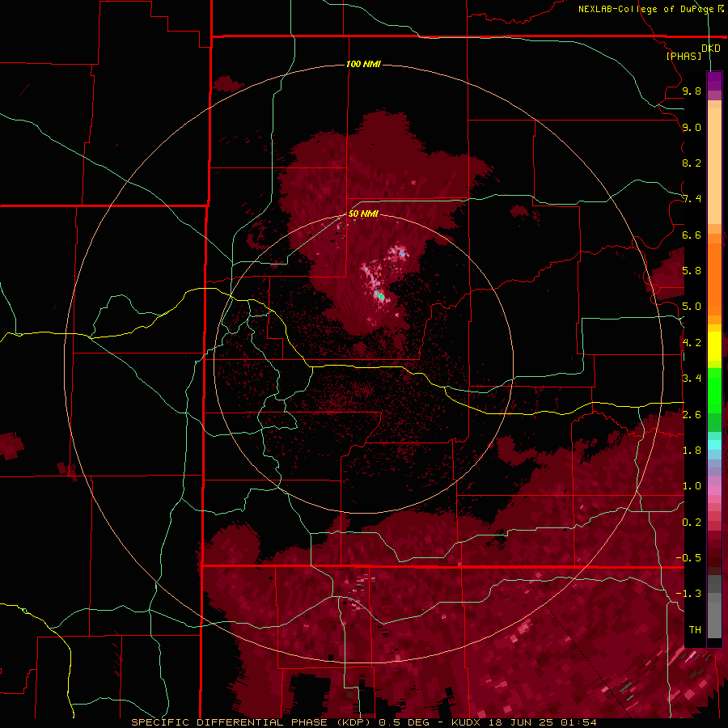Pick the bright green band beside 3.4
728x728 pixels.
pos(714,390)
